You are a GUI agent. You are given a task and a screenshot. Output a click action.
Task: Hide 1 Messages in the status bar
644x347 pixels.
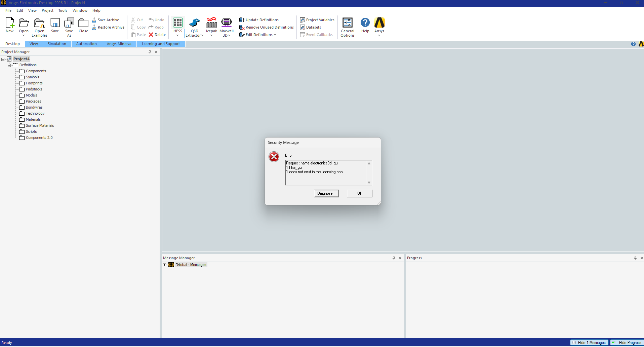click(x=589, y=343)
